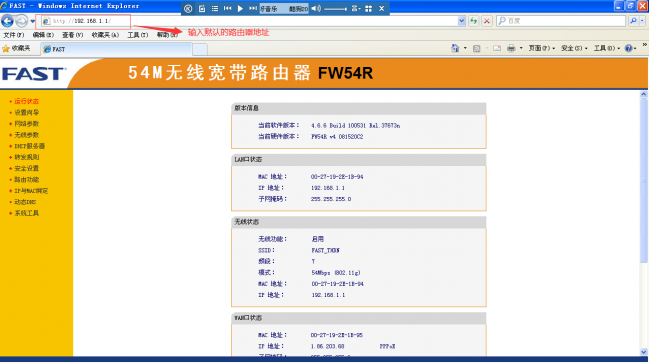650x363 pixels.
Task: Mute the media player speaker icon
Action: [x=316, y=8]
